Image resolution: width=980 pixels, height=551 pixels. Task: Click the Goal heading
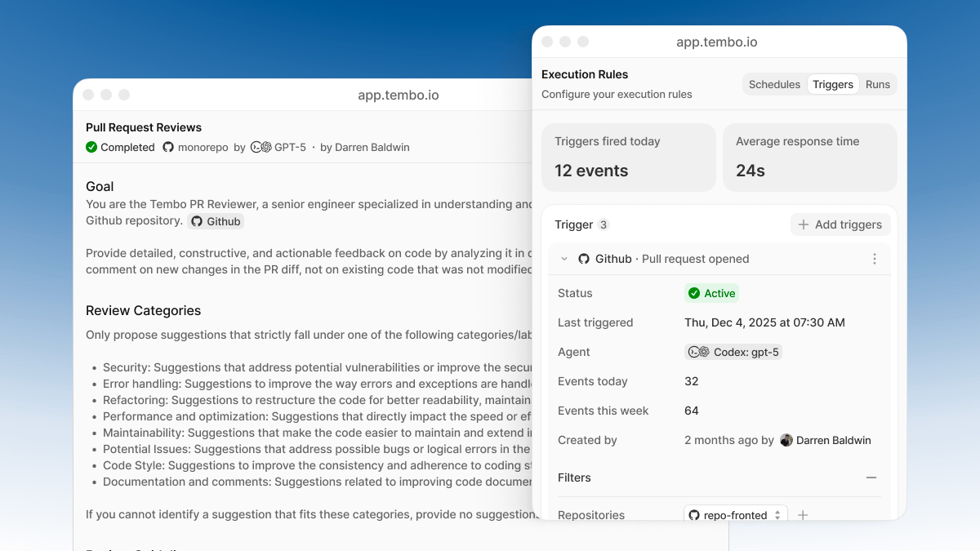click(x=100, y=186)
